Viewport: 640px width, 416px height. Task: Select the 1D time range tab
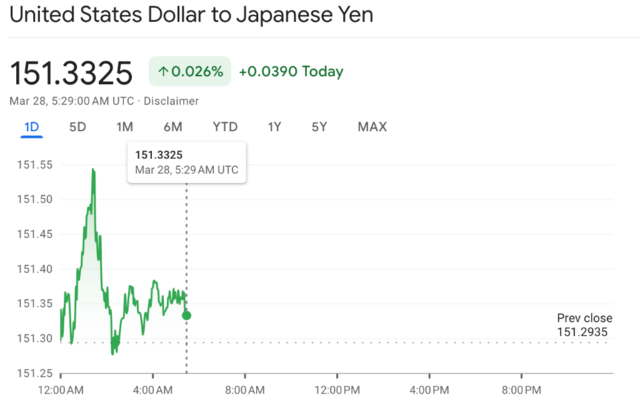tap(31, 127)
